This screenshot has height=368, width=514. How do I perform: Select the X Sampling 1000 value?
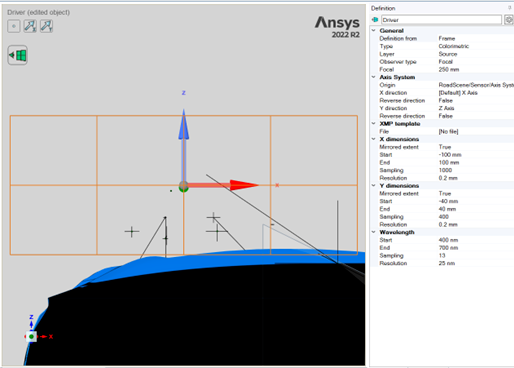click(445, 170)
